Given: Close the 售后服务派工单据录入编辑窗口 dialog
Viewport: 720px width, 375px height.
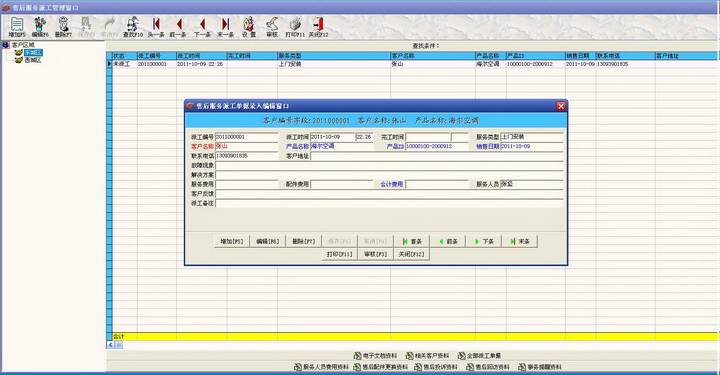Looking at the screenshot, I should 561,106.
